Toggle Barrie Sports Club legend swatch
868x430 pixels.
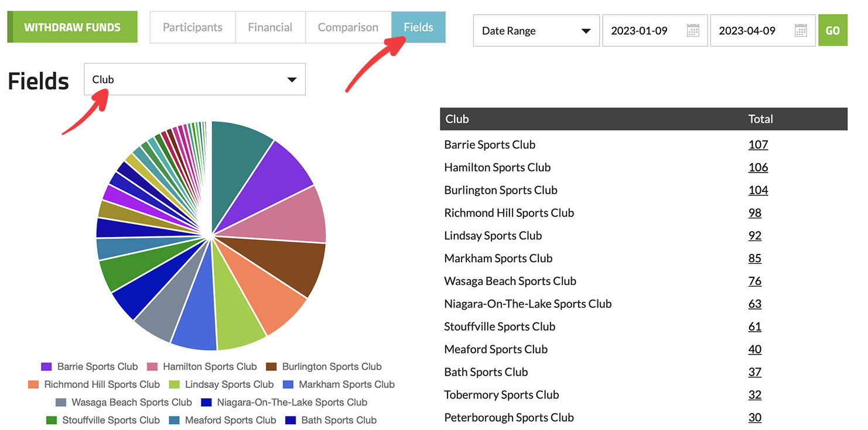46,367
